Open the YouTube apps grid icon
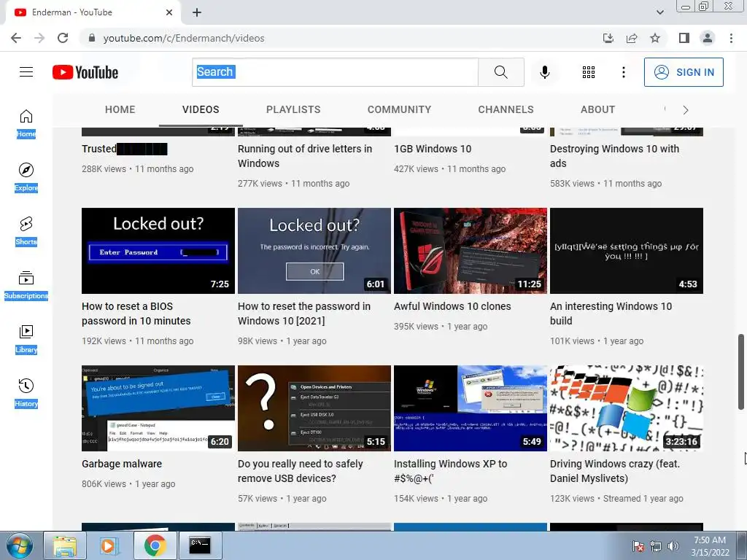This screenshot has height=560, width=747. tap(589, 72)
